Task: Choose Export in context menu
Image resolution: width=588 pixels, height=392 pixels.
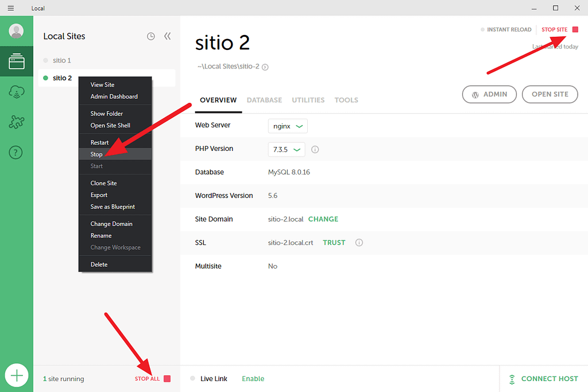Action: click(115, 195)
